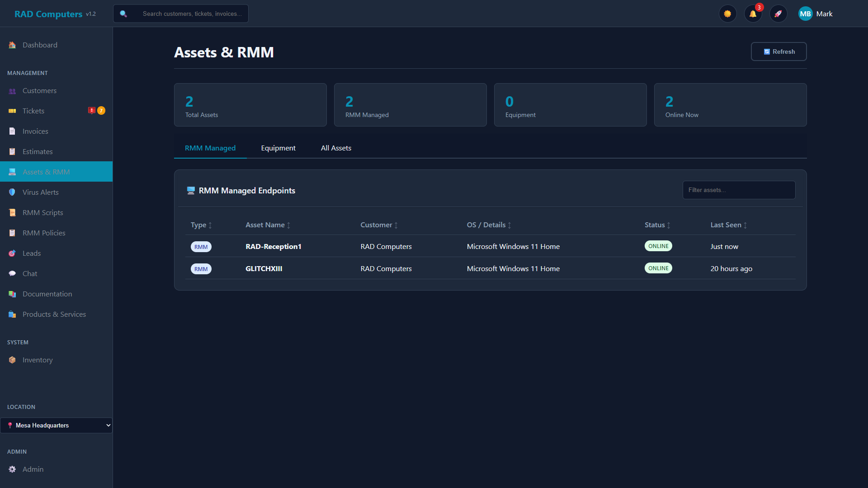
Task: Open the Dashboard from the sidebar
Action: click(x=40, y=45)
